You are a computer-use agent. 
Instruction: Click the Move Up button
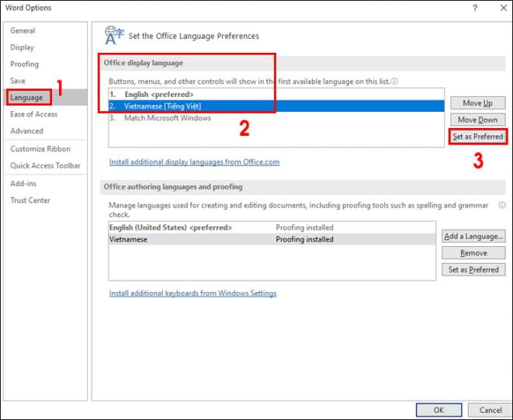(x=477, y=103)
